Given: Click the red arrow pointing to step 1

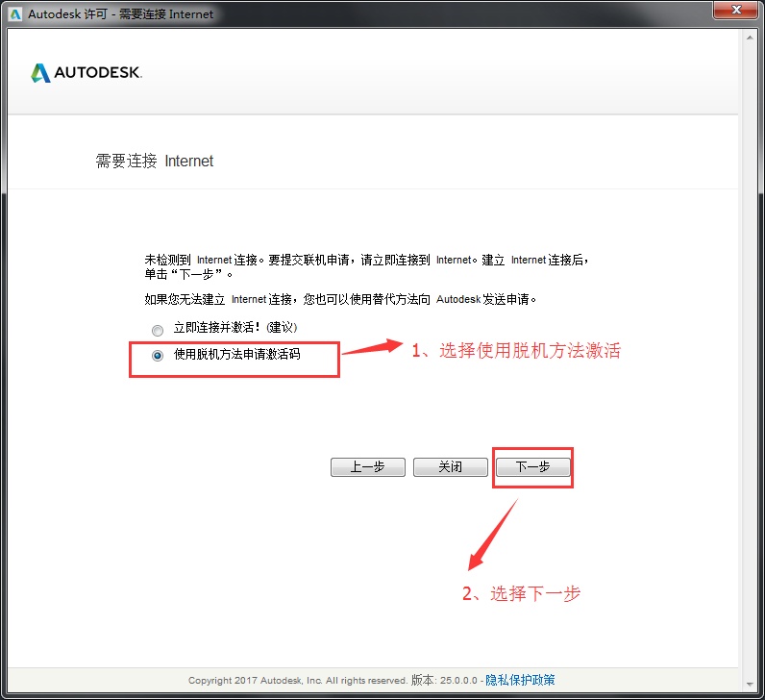Looking at the screenshot, I should pyautogui.click(x=373, y=347).
